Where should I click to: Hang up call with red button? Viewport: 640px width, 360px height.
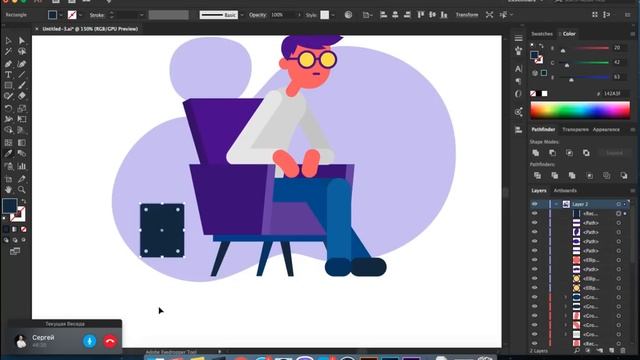110,341
